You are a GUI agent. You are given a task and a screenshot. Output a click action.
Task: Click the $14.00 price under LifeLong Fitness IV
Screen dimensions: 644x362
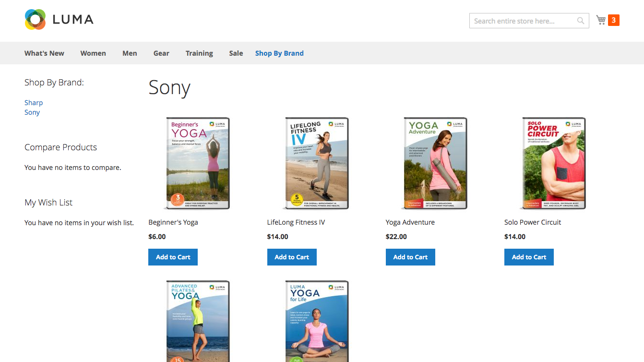278,237
